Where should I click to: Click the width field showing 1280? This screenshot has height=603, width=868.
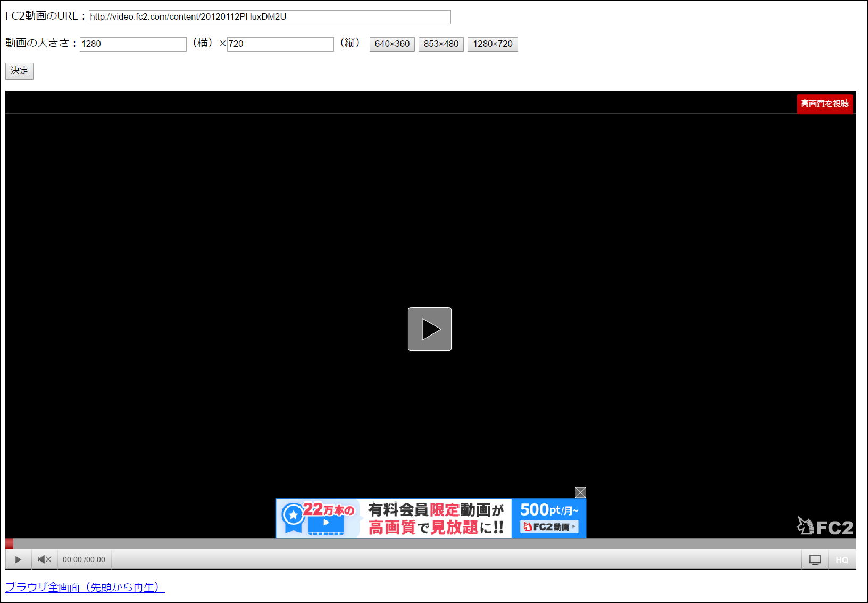pyautogui.click(x=133, y=44)
